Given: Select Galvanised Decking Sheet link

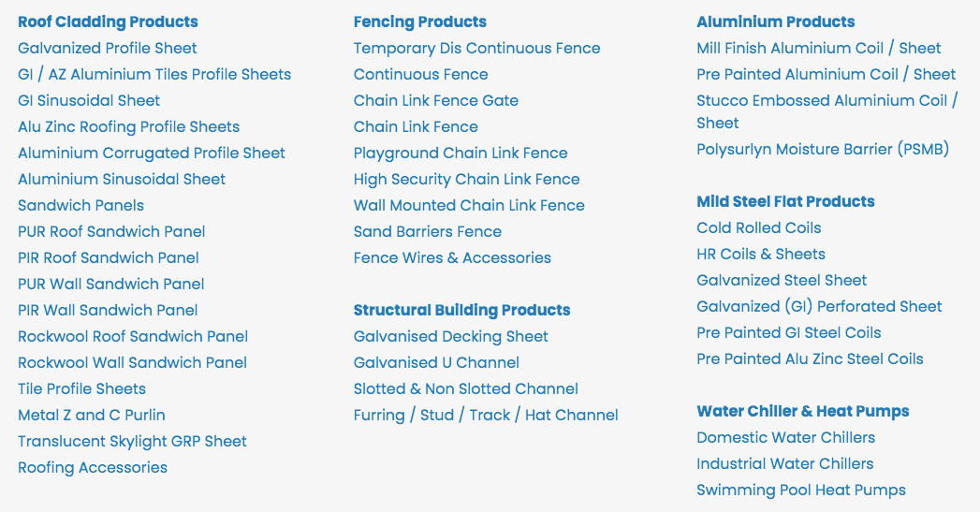Looking at the screenshot, I should [x=450, y=336].
